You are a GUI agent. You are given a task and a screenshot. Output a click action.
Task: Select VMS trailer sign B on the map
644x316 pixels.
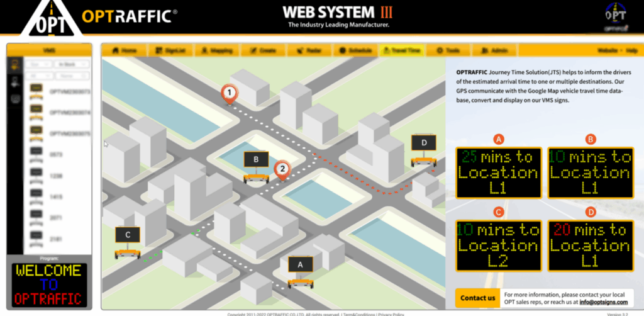[x=257, y=167]
